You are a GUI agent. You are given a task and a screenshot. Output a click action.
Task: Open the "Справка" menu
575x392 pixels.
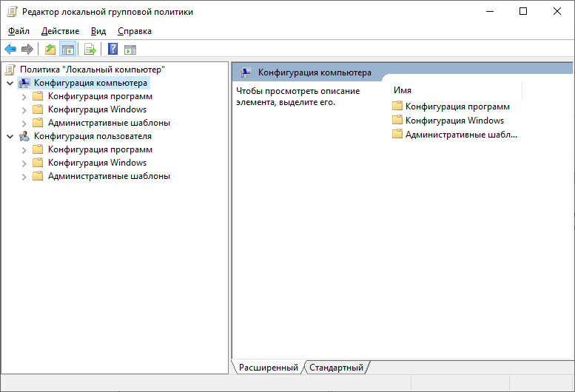(x=134, y=31)
